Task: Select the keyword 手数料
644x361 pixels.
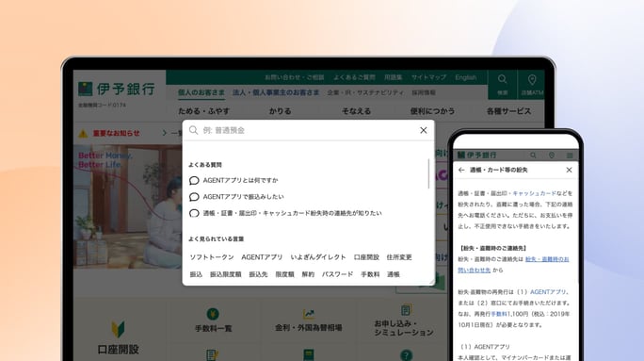Action: pyautogui.click(x=370, y=274)
